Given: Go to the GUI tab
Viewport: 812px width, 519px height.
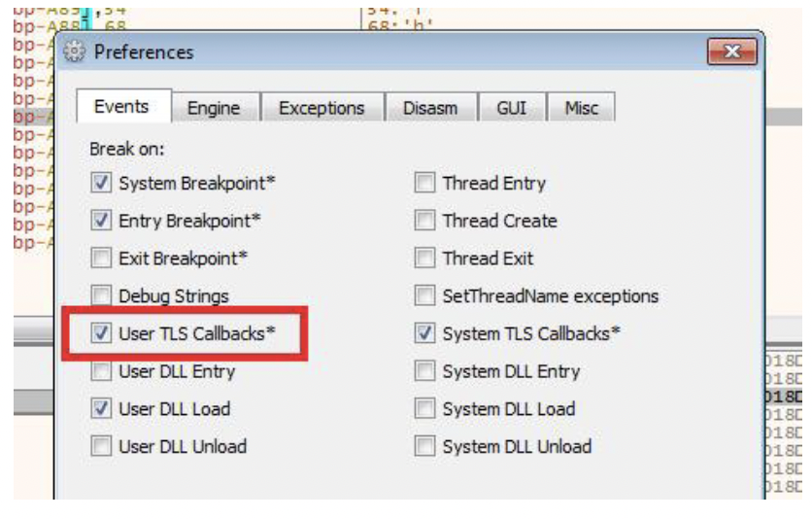Looking at the screenshot, I should [x=511, y=108].
